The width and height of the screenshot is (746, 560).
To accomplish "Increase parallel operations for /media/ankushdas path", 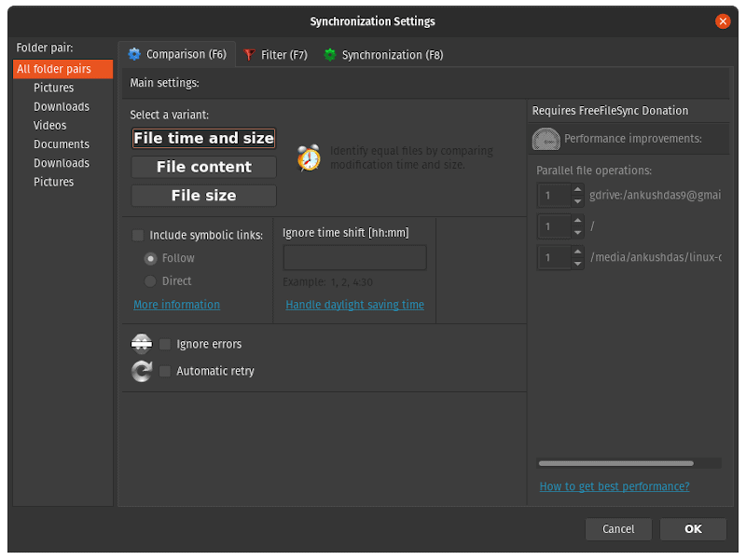I will click(x=577, y=252).
